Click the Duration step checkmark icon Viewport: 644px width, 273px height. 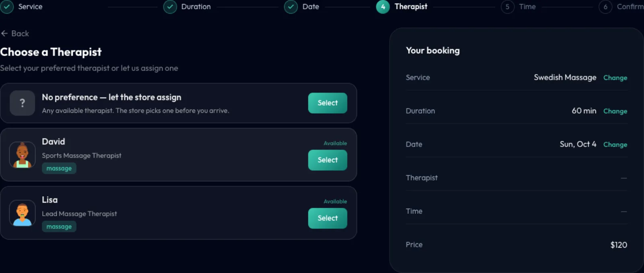tap(170, 7)
